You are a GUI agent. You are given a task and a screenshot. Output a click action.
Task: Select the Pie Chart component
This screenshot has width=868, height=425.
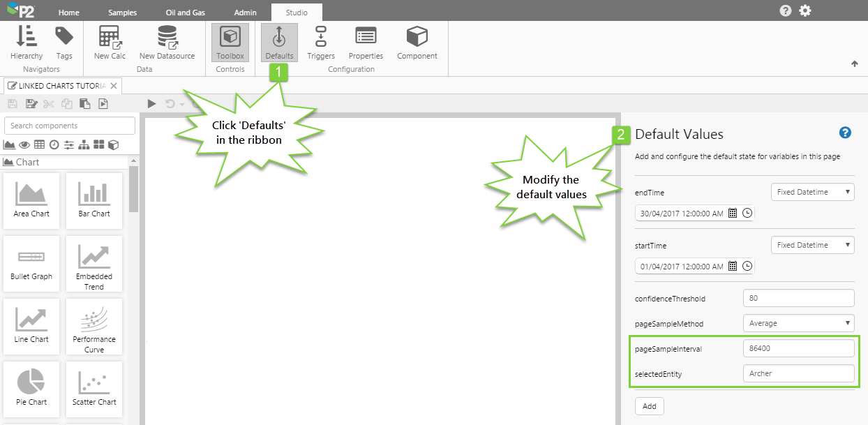coord(31,389)
